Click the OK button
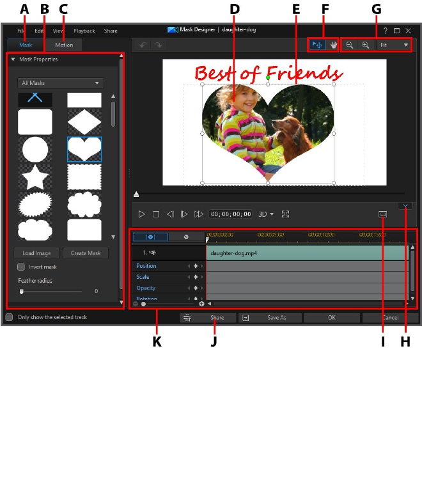This screenshot has height=504, width=422. coord(332,318)
